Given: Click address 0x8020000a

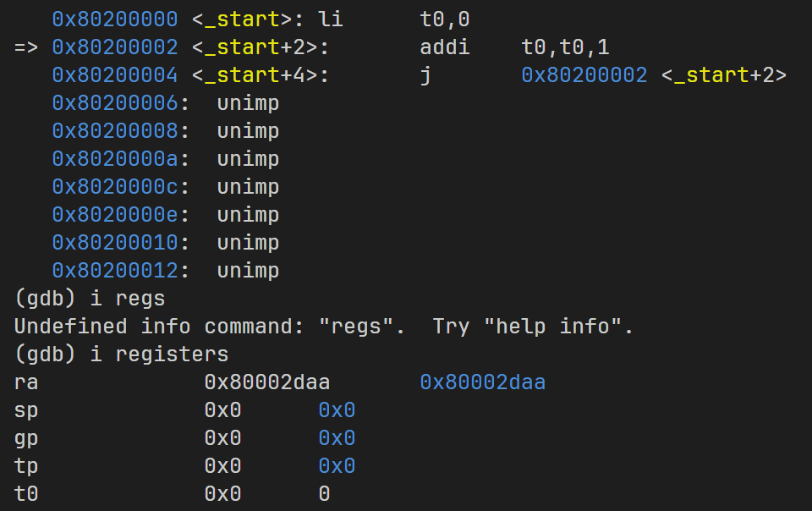Looking at the screenshot, I should pyautogui.click(x=114, y=159).
